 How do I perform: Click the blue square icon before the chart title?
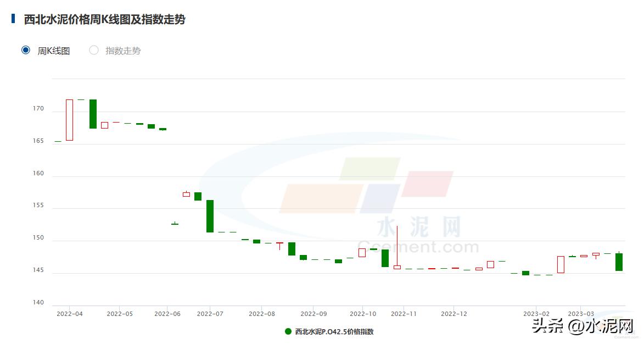(12, 19)
